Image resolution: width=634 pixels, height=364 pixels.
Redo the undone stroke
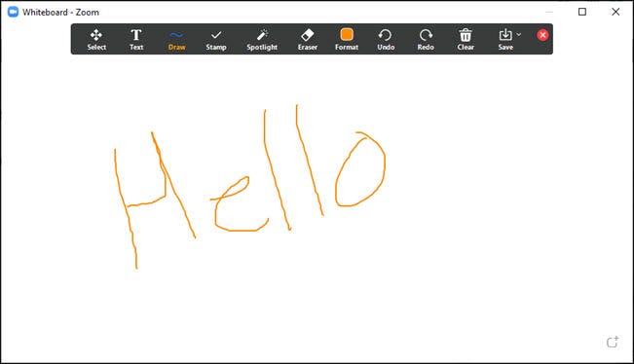click(426, 40)
